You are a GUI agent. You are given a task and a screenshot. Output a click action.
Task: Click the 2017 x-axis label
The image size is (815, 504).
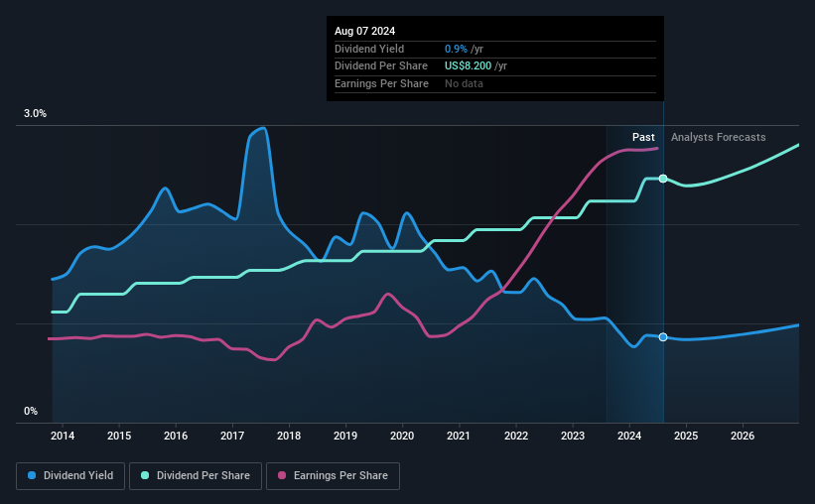[x=232, y=436]
